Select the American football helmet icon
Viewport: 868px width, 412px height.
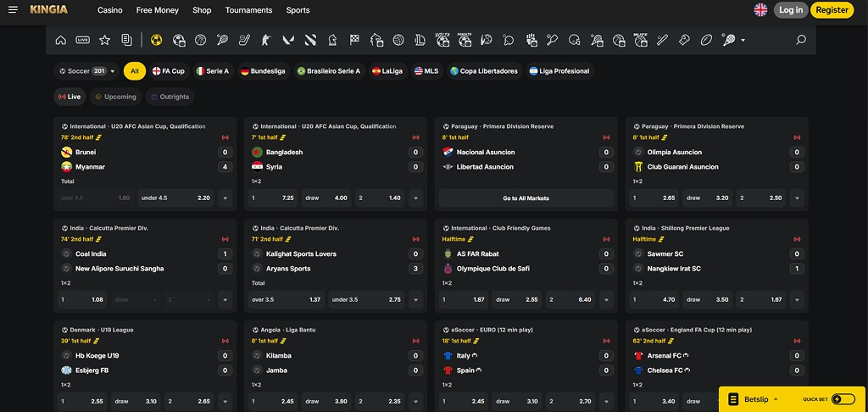coord(575,40)
